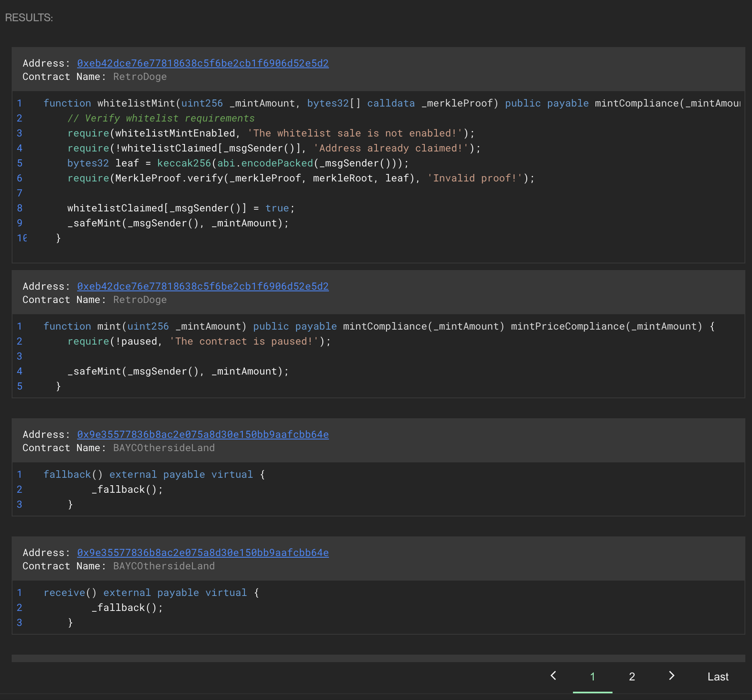Go to the previous results page arrow

coord(553,676)
